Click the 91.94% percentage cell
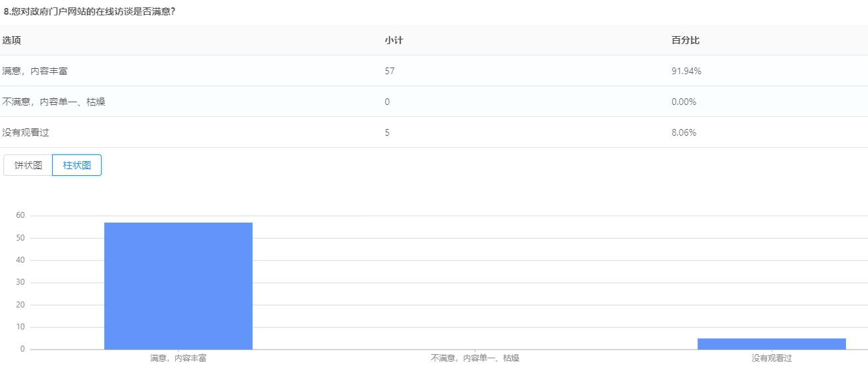 (x=686, y=71)
